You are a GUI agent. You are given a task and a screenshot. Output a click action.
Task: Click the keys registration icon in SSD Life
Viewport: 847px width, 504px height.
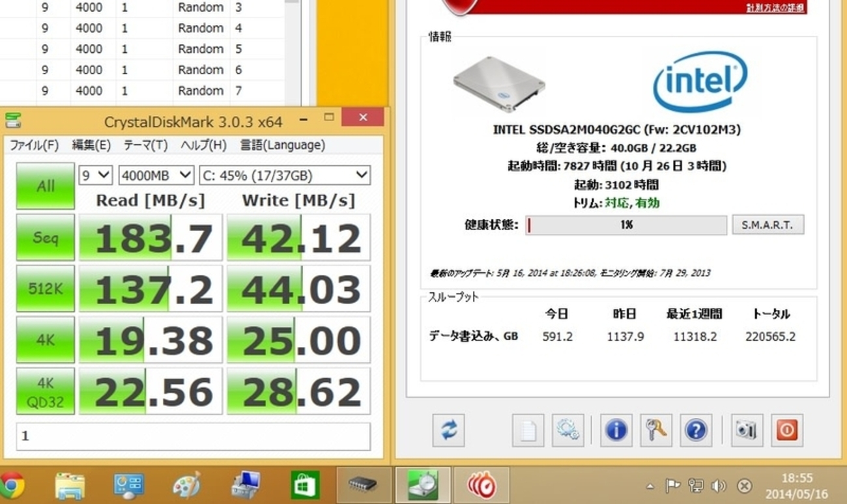(x=655, y=430)
